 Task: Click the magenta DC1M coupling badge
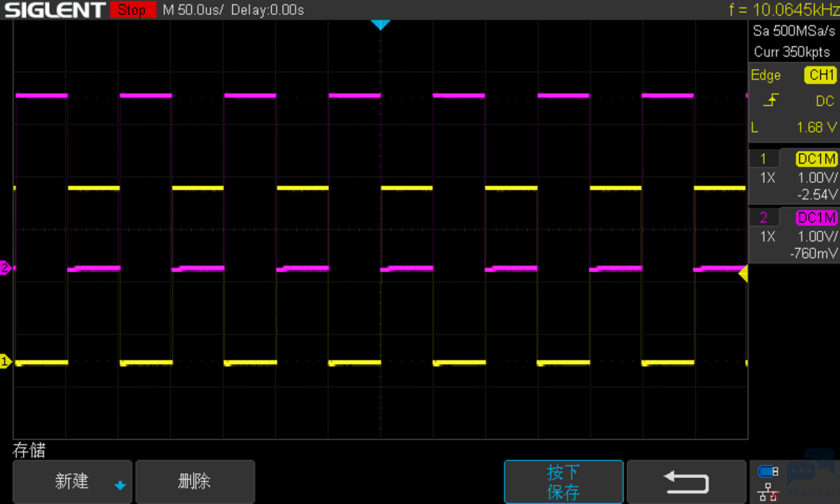(x=816, y=218)
